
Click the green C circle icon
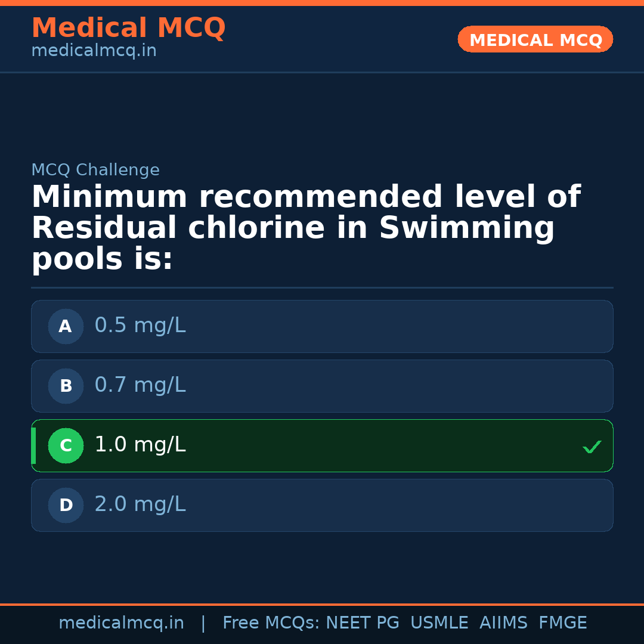pos(66,445)
